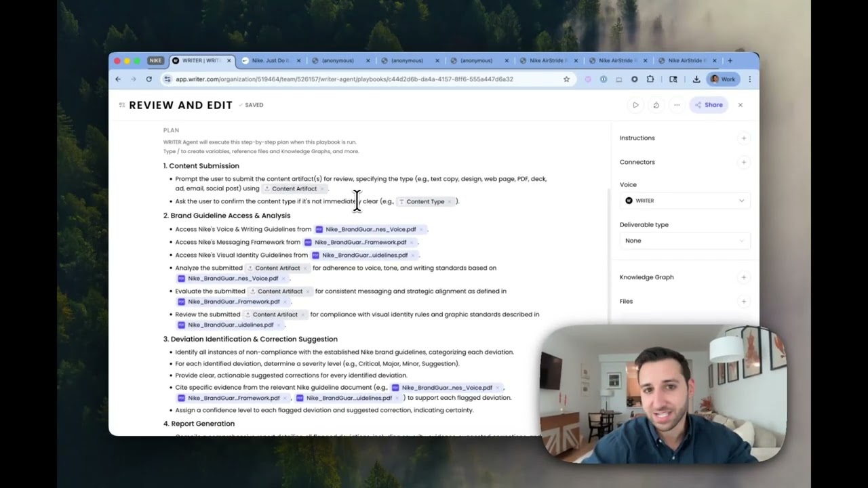Screen dimensions: 868x488
Task: Click the Files label in side panel
Action: [x=626, y=301]
